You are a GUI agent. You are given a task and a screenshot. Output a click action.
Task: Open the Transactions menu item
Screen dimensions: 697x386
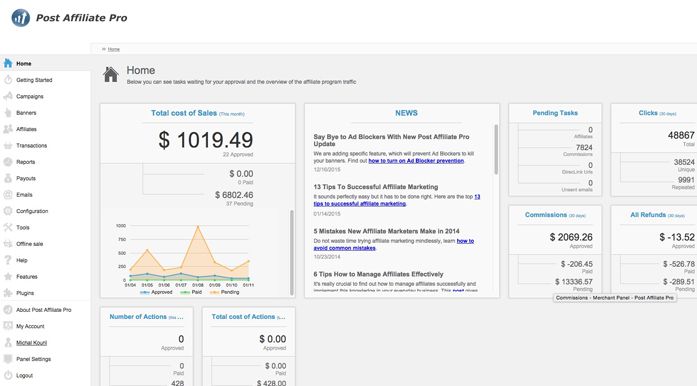pyautogui.click(x=32, y=145)
